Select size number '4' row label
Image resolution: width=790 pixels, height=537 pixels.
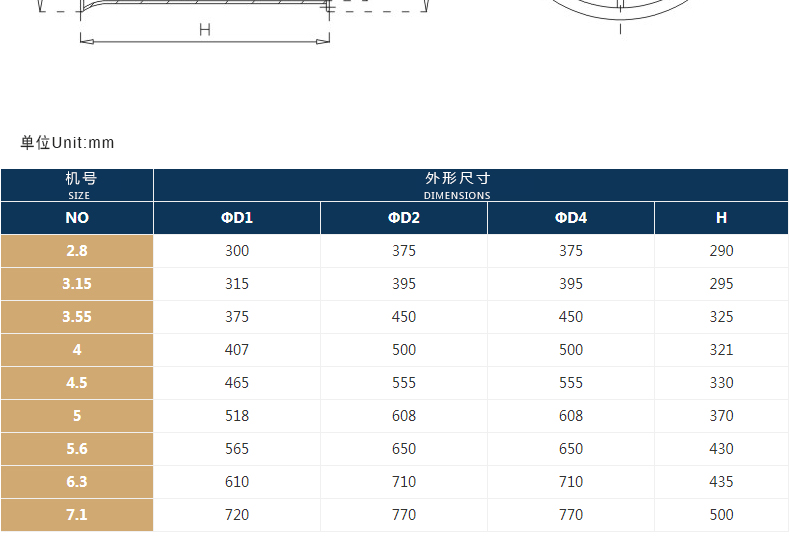coord(77,350)
